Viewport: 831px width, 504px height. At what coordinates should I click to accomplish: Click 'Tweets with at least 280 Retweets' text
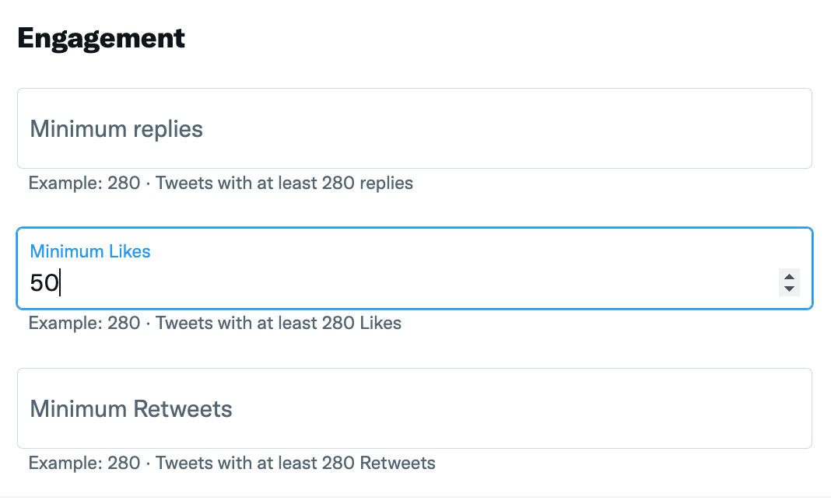pos(295,463)
